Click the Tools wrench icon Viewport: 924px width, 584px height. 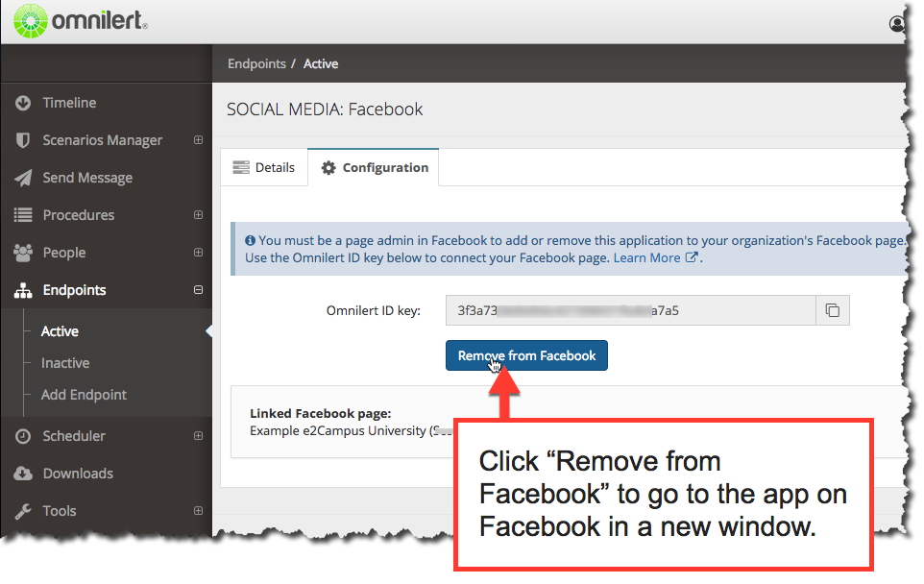[x=23, y=511]
